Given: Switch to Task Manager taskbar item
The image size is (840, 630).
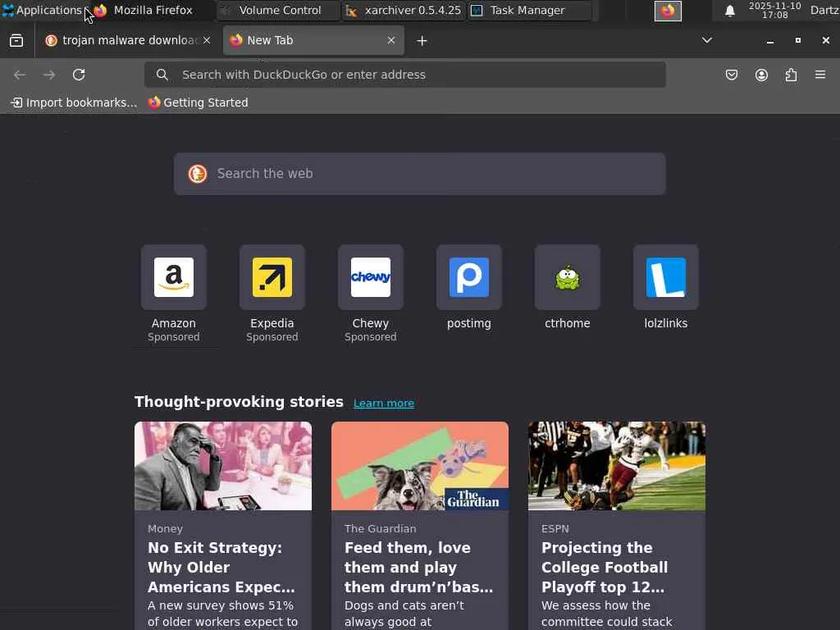Looking at the screenshot, I should coord(530,10).
